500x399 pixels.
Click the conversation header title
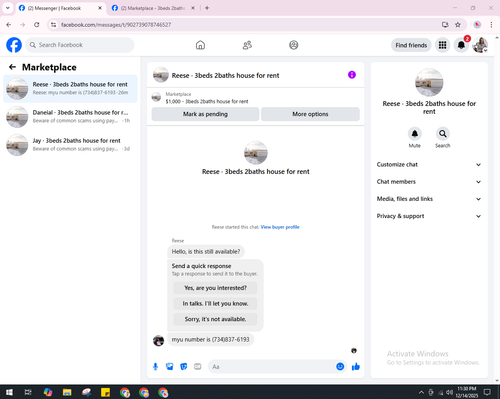pos(225,75)
